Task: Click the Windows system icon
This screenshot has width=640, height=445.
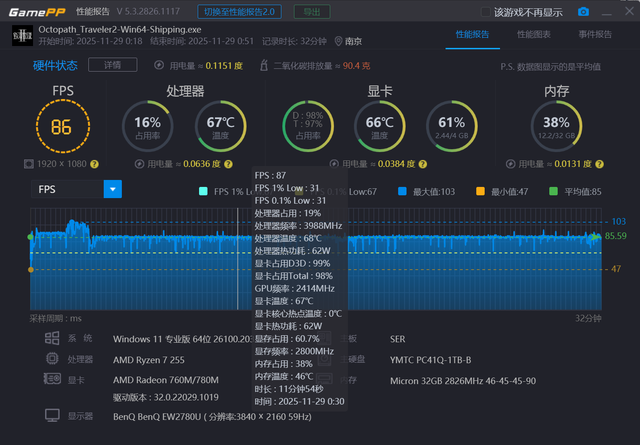Action: tap(52, 338)
